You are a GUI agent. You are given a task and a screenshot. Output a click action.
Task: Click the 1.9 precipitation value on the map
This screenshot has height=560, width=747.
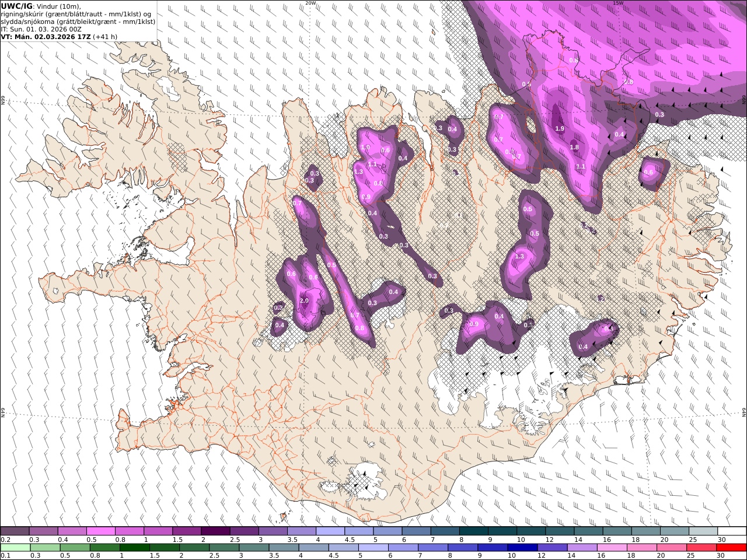560,128
